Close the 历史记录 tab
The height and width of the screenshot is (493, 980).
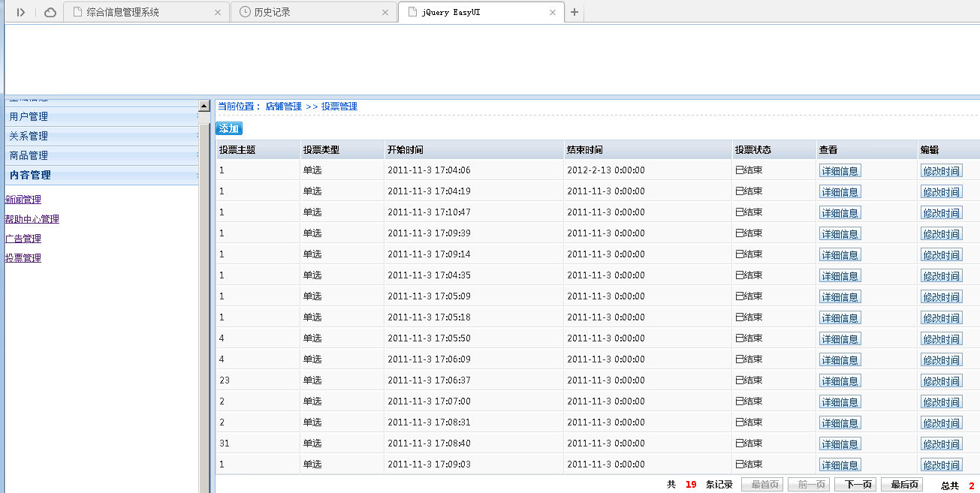click(x=387, y=12)
